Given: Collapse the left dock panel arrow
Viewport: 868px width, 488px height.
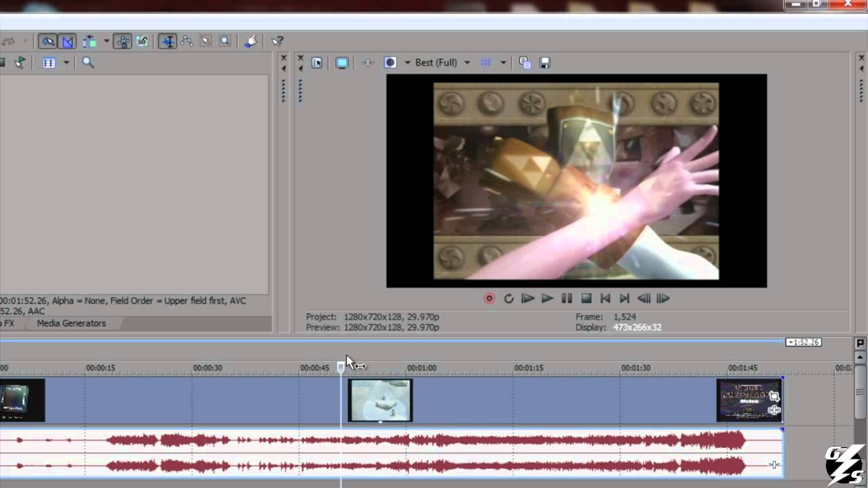Looking at the screenshot, I should pyautogui.click(x=283, y=68).
